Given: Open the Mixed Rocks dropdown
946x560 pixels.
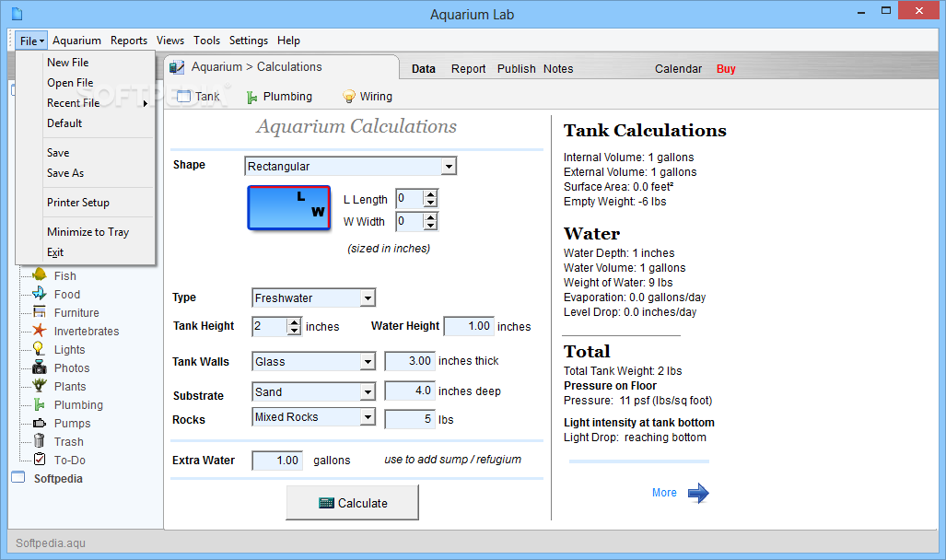Looking at the screenshot, I should (x=368, y=417).
